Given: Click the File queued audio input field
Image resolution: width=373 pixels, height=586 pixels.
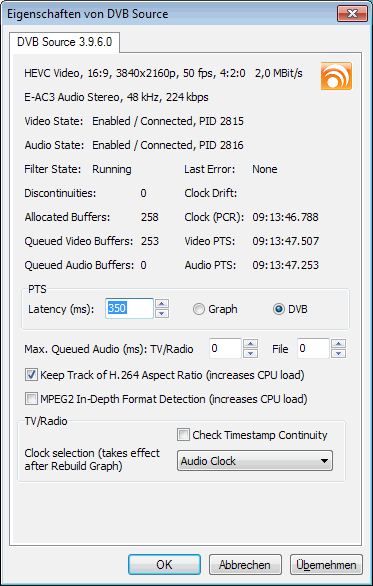Looking at the screenshot, I should (314, 348).
